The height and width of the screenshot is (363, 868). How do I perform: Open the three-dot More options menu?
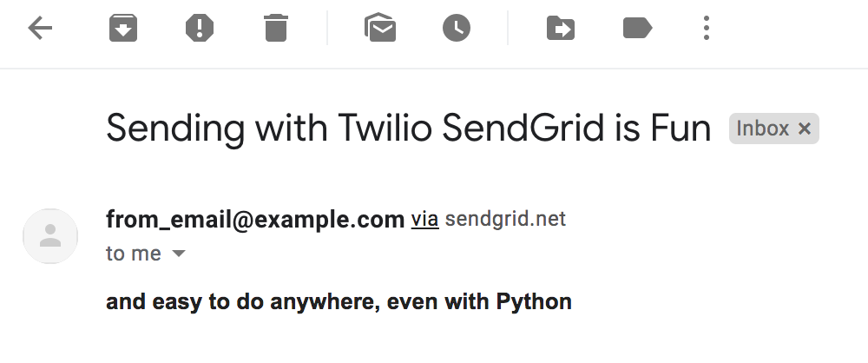point(706,28)
